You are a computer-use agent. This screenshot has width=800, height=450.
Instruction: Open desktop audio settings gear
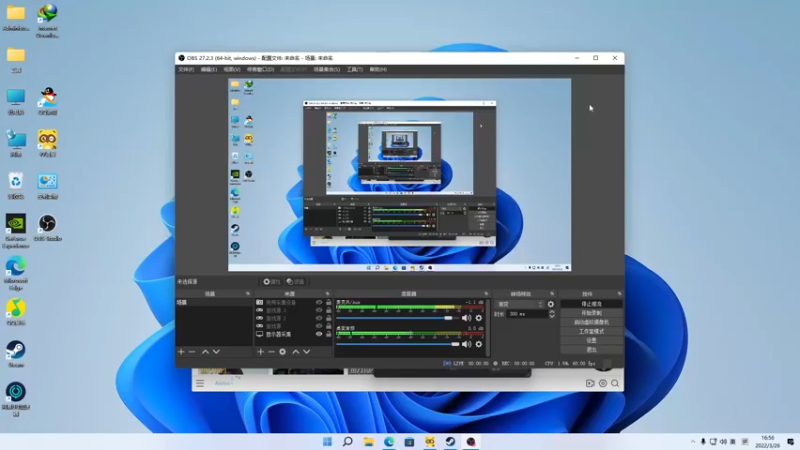point(478,344)
